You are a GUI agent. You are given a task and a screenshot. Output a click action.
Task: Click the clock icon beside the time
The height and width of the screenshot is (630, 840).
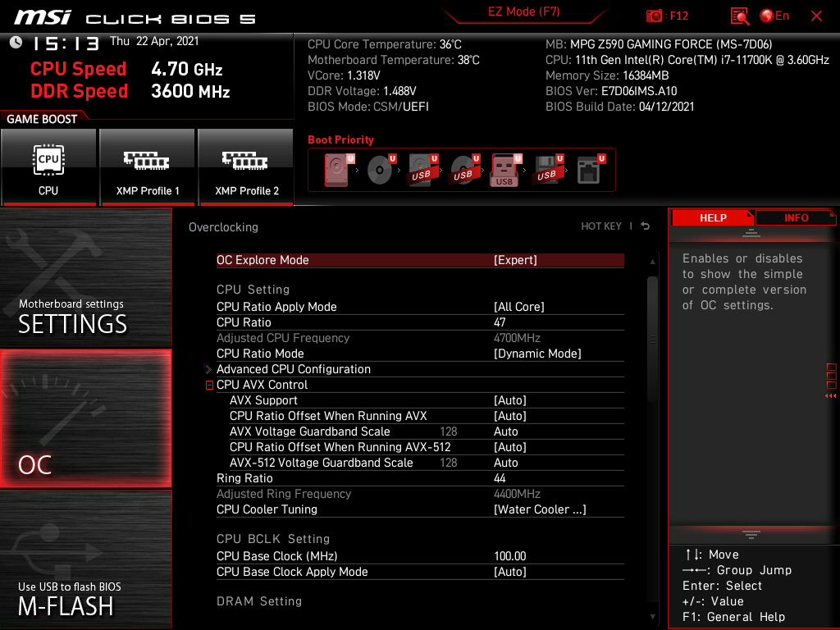click(x=16, y=43)
